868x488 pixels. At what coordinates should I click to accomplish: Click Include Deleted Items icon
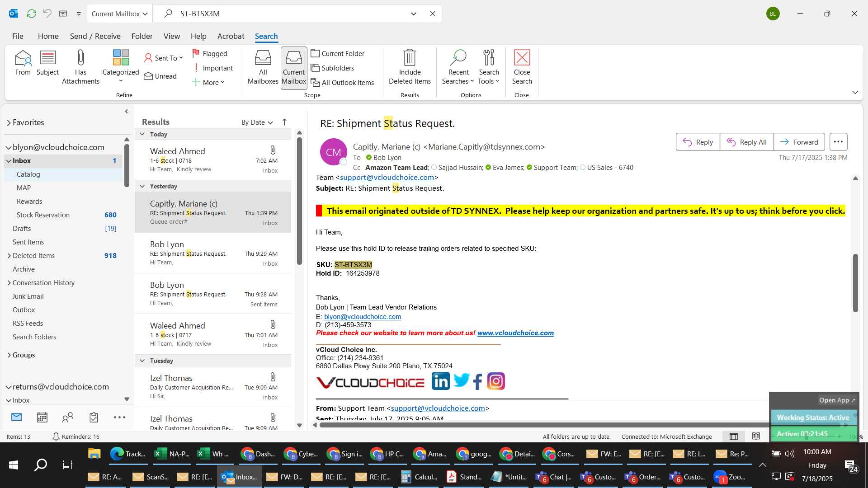[x=410, y=67]
